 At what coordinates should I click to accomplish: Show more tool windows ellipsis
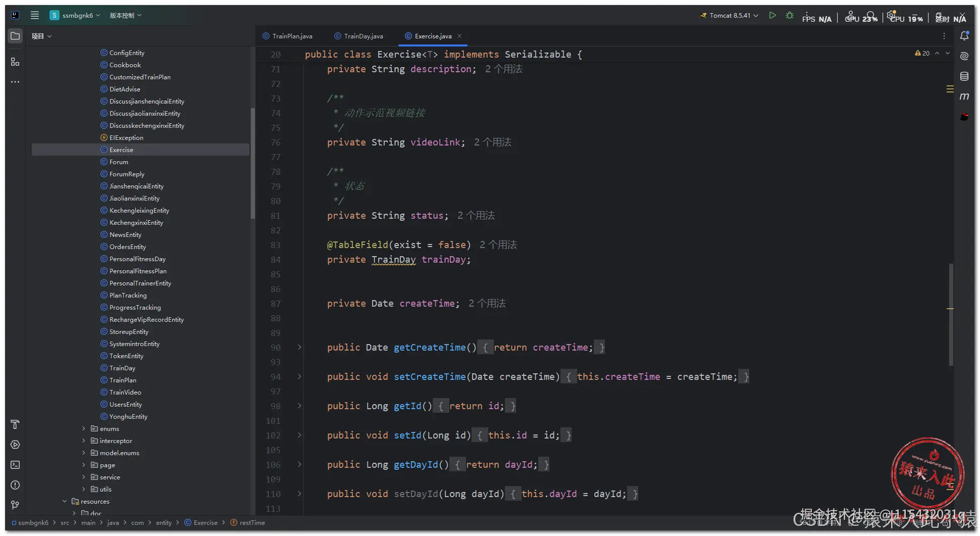15,82
